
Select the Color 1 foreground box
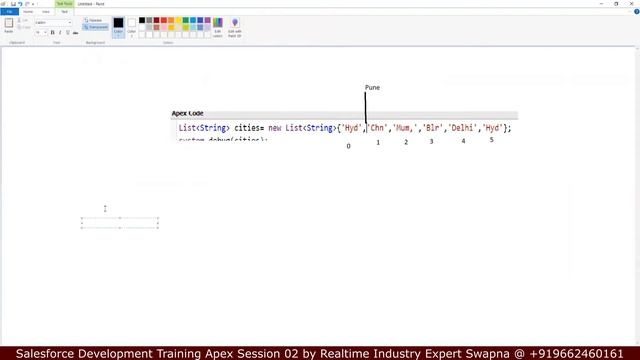click(x=118, y=27)
